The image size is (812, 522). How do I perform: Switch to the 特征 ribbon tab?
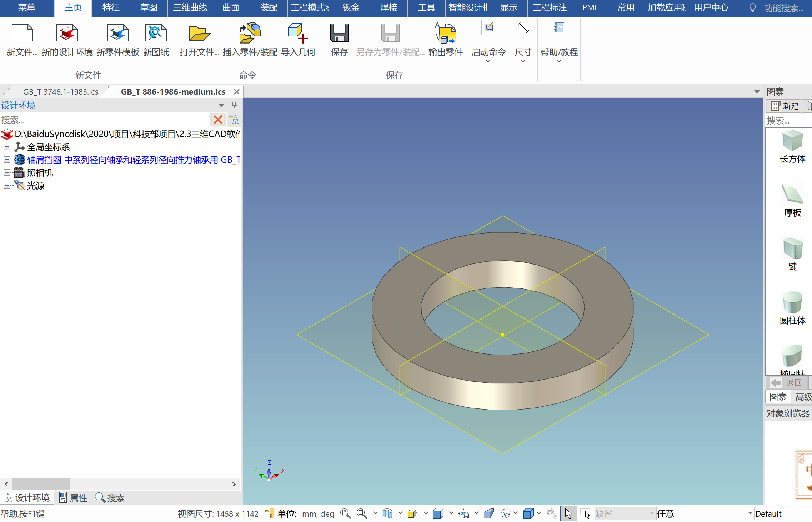click(x=111, y=8)
